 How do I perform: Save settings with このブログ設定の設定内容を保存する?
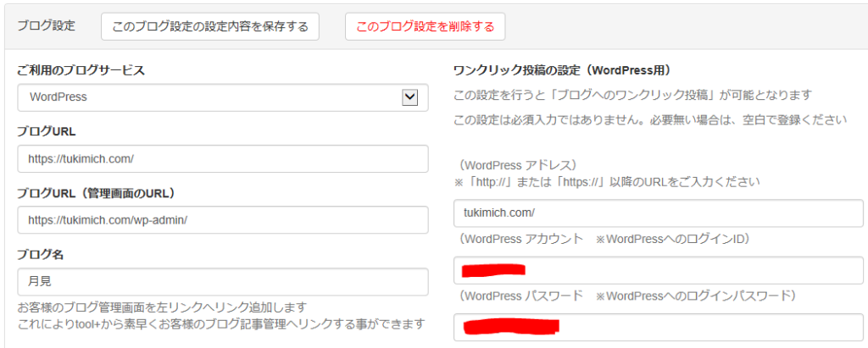click(x=210, y=26)
